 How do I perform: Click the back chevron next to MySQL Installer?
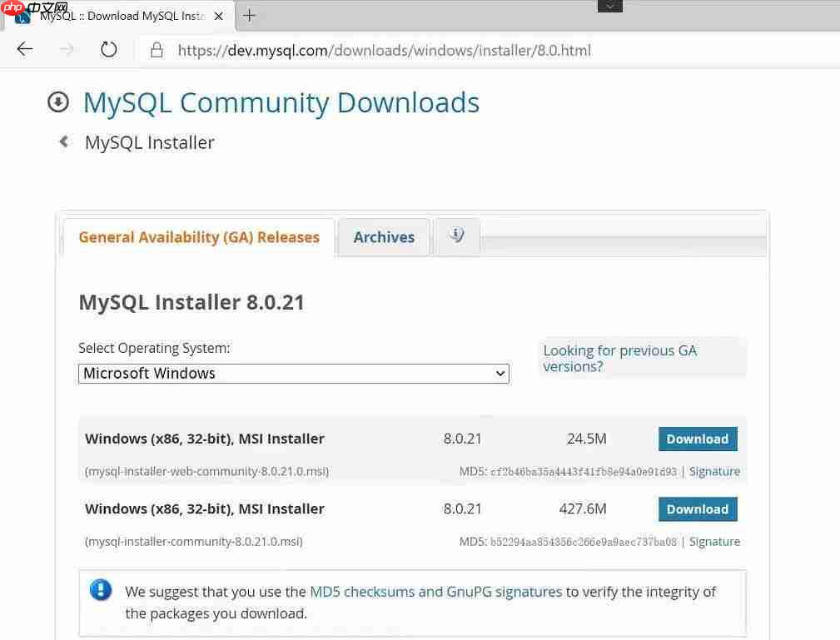click(63, 141)
